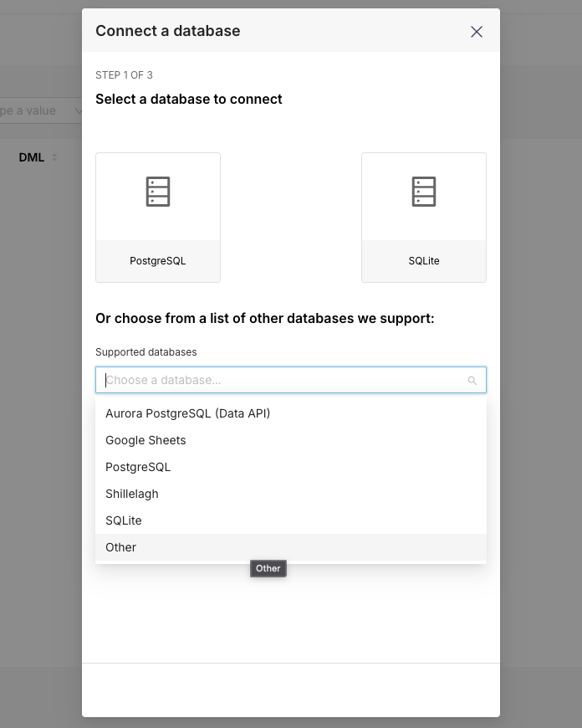
Task: Choose SQLite in the dropdown list
Action: pos(124,520)
